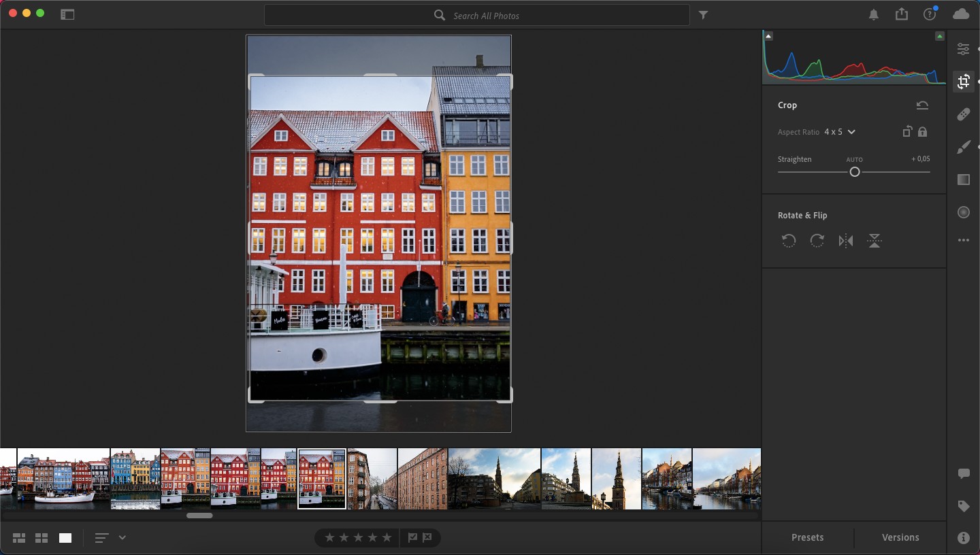
Task: Open the Aspect Ratio 4 x 5 dropdown
Action: pyautogui.click(x=839, y=132)
